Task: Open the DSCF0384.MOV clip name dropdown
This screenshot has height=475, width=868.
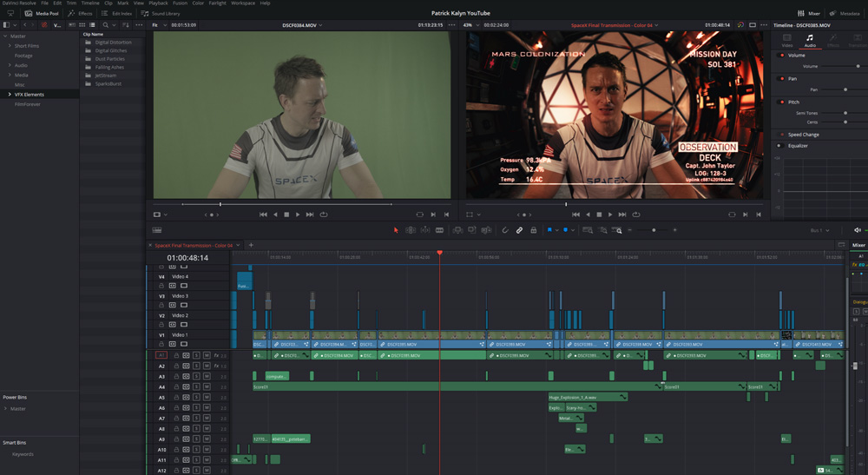Action: point(302,25)
